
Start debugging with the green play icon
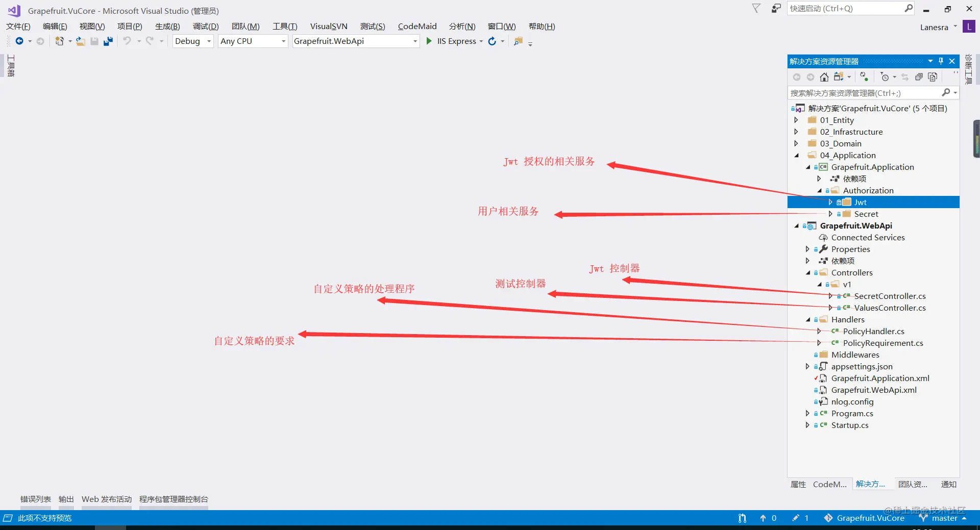(429, 41)
